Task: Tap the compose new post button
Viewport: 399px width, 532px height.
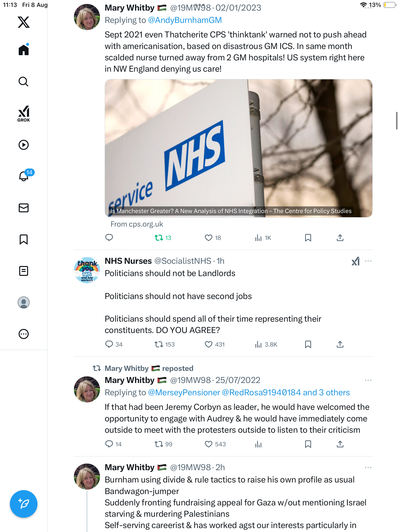Action: point(24,504)
